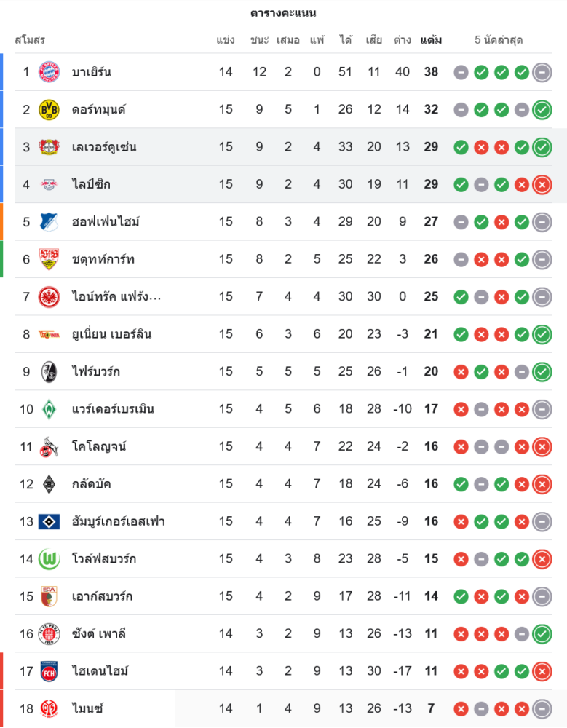Click the RB Leipzig club logo

pos(49,184)
